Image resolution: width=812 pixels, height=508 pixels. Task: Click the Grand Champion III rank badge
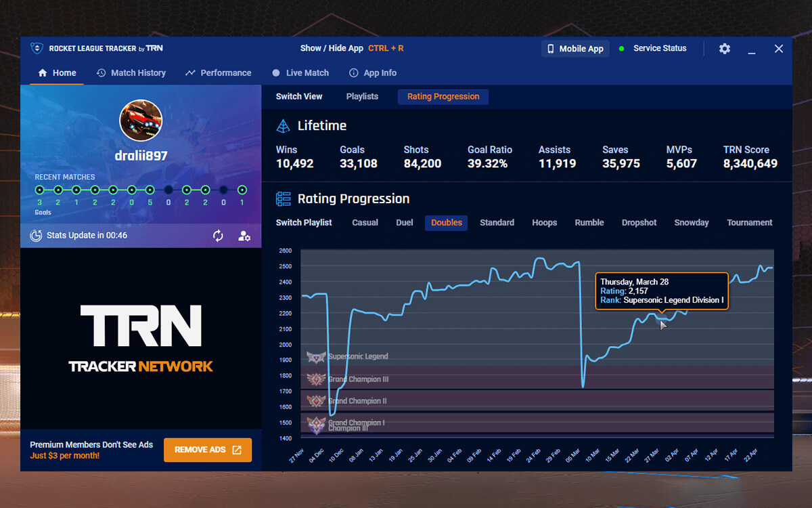(x=316, y=379)
